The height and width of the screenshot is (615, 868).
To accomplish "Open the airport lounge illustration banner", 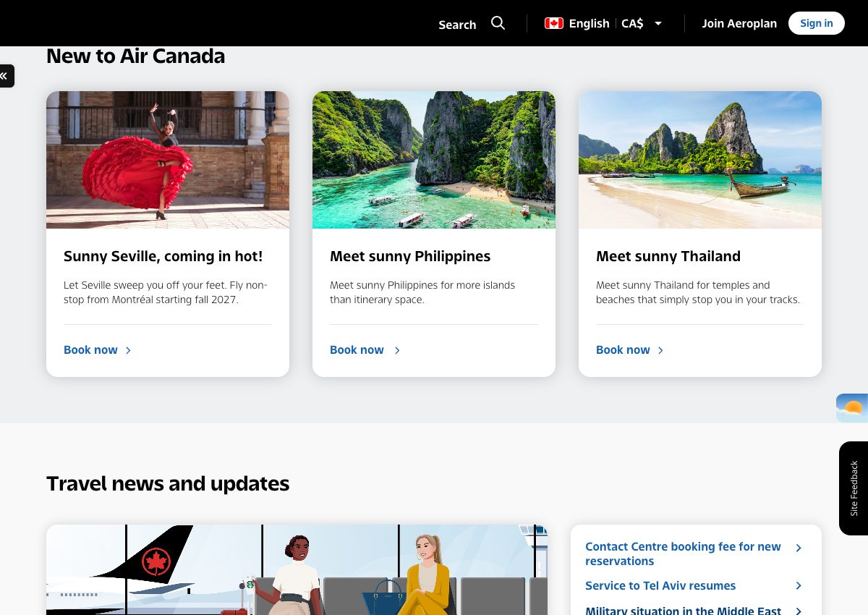I will [x=297, y=570].
